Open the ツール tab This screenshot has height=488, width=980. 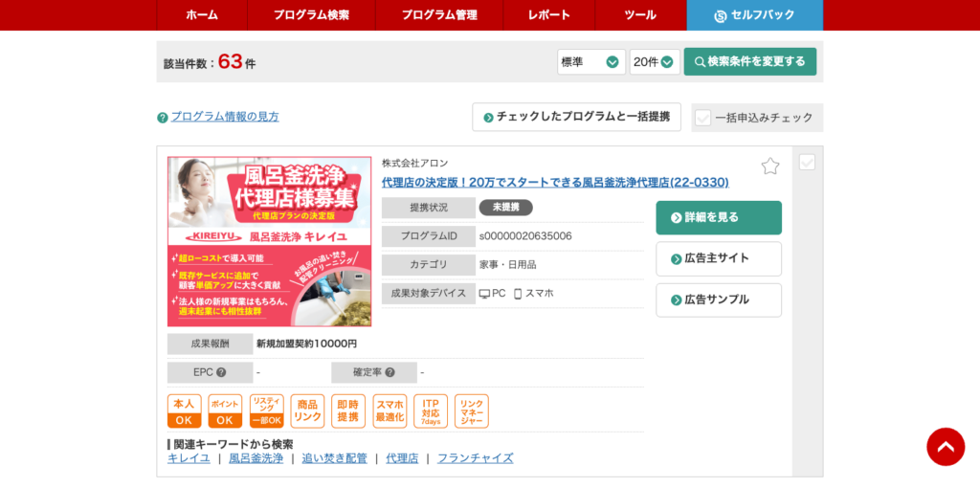point(640,15)
